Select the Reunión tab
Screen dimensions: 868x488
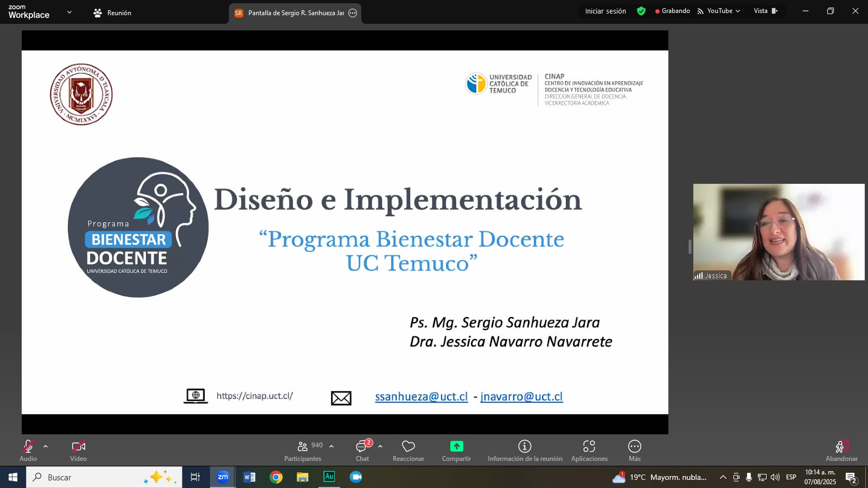click(x=113, y=12)
